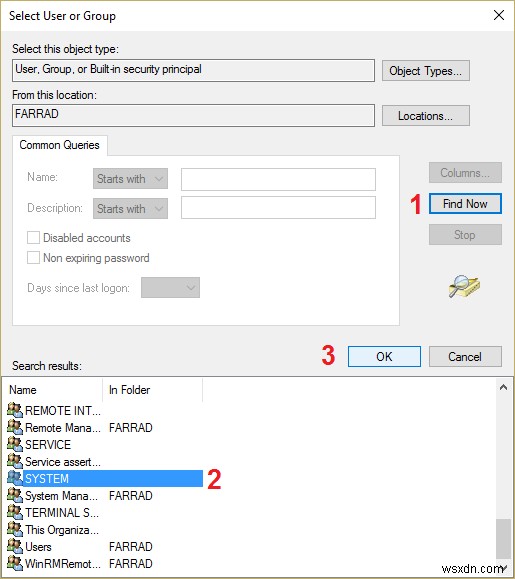
Task: Click Find Now to search
Action: click(465, 203)
